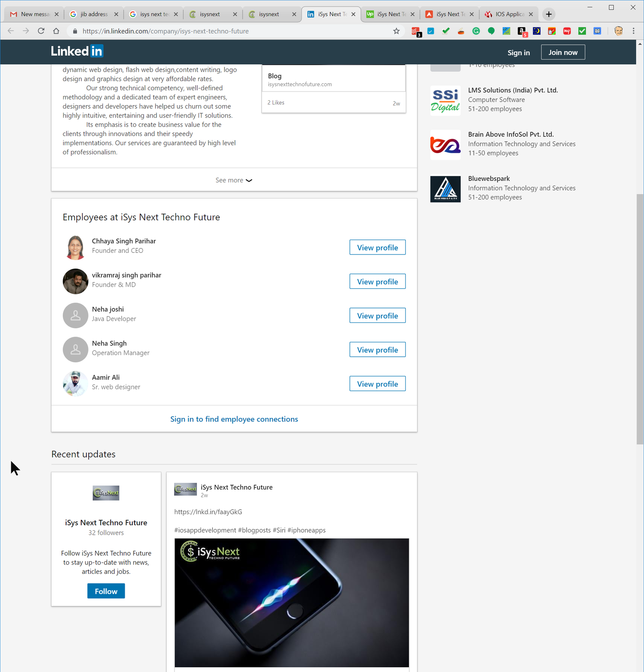Open the Siri iPhone post image
Viewport: 644px width, 672px height.
click(x=292, y=603)
